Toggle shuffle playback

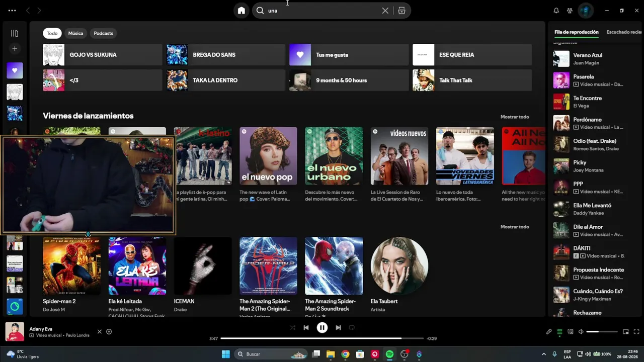[292, 328]
